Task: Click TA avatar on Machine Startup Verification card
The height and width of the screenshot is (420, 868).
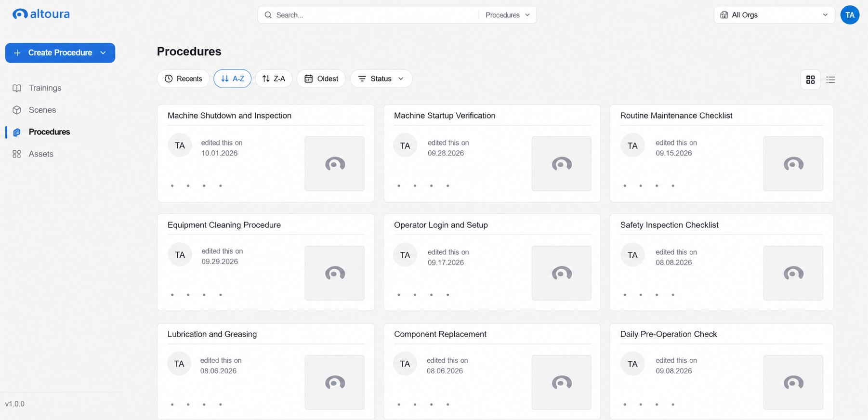Action: click(405, 145)
